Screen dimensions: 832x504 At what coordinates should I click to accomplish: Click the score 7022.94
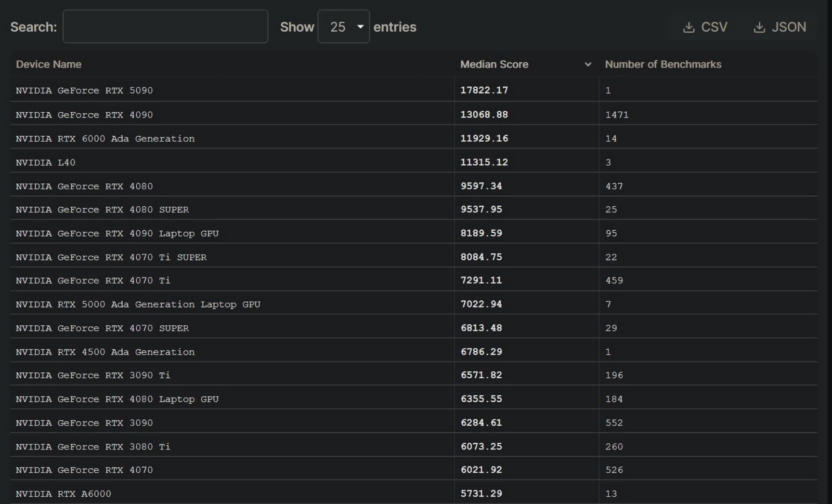click(x=482, y=304)
